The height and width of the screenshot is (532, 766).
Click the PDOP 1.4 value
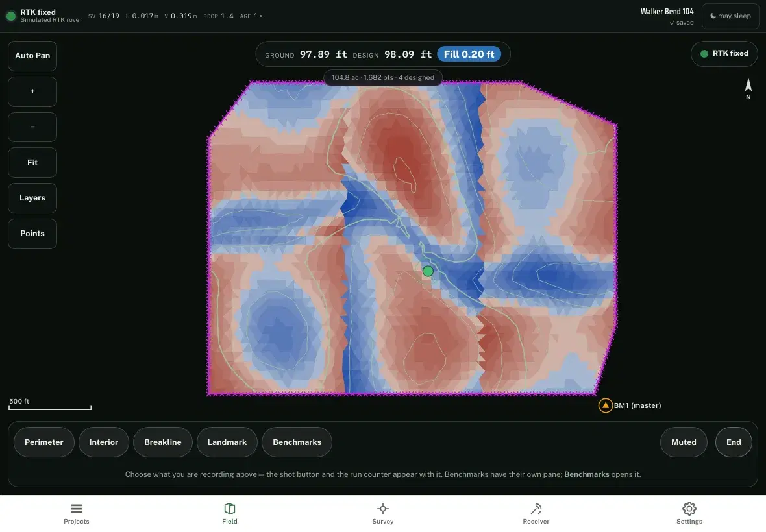click(x=218, y=16)
